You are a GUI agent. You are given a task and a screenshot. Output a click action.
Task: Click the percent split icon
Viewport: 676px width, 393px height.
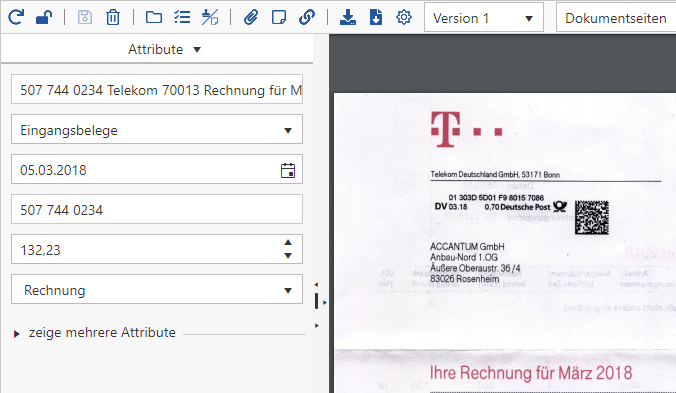click(210, 18)
